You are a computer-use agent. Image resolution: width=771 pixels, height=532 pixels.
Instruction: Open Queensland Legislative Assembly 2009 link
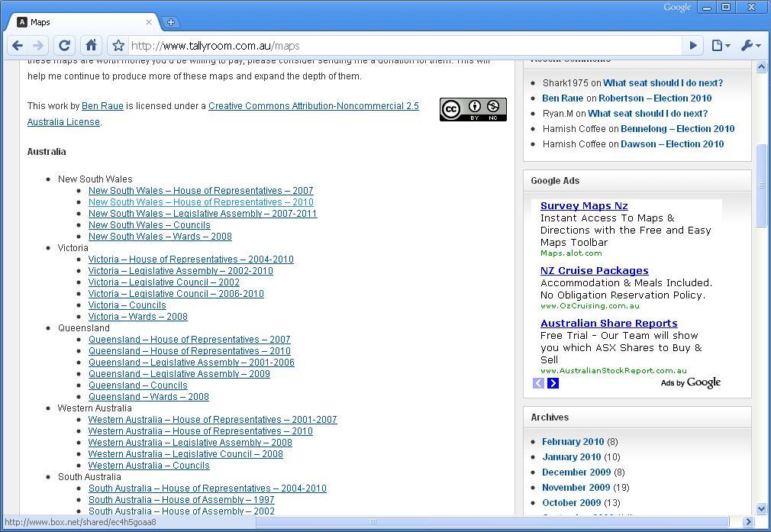[x=179, y=374]
